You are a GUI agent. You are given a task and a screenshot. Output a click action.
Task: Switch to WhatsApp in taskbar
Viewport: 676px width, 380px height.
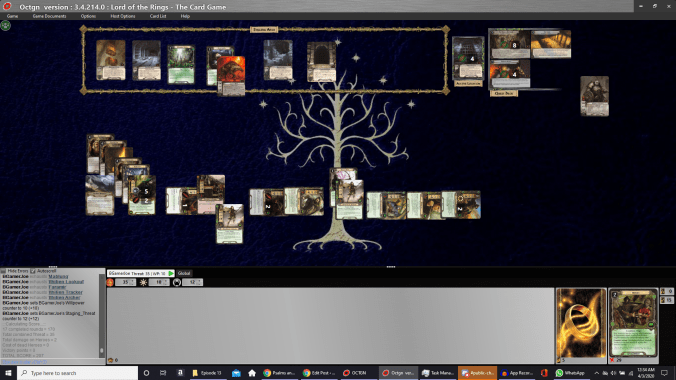pos(571,373)
